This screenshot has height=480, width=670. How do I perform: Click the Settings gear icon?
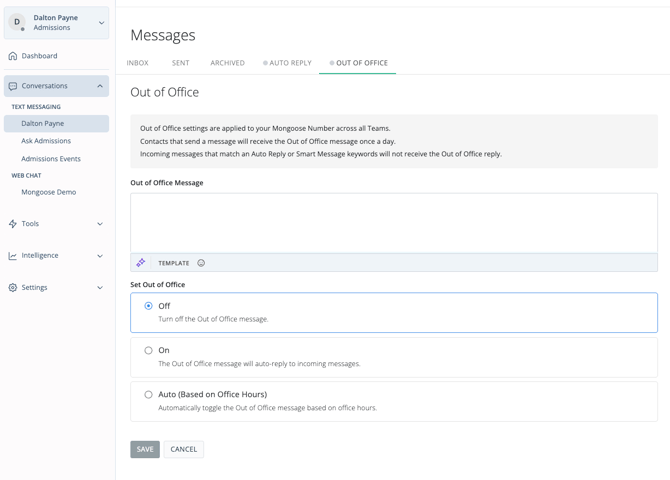13,288
